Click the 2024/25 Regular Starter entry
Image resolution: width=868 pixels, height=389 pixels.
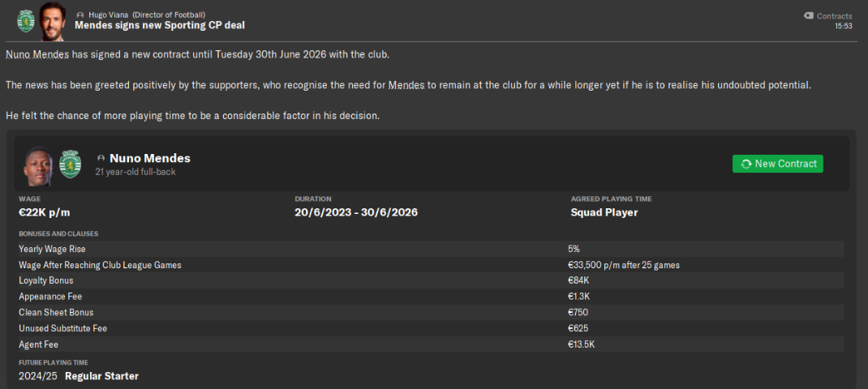[x=79, y=376]
